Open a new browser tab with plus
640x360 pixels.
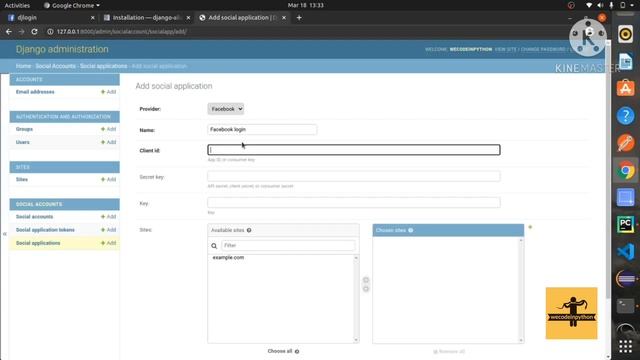click(299, 18)
